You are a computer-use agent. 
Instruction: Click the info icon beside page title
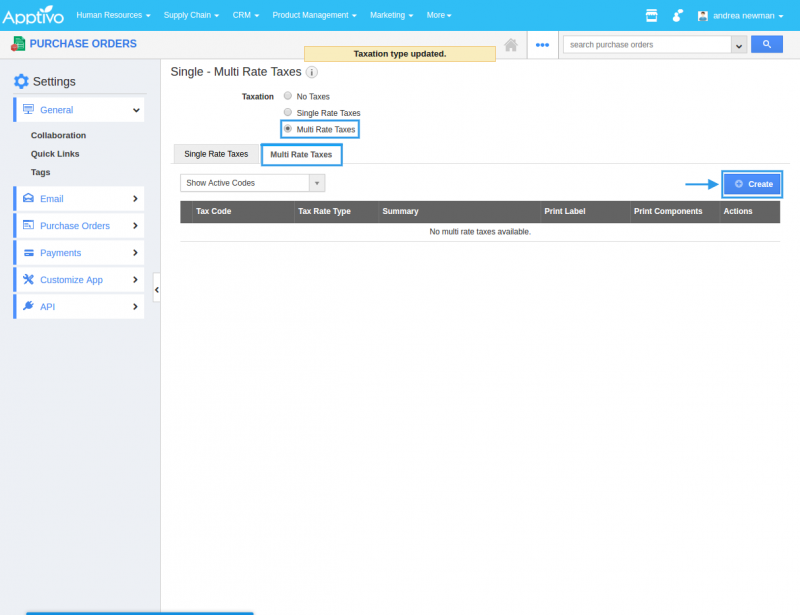(x=312, y=73)
